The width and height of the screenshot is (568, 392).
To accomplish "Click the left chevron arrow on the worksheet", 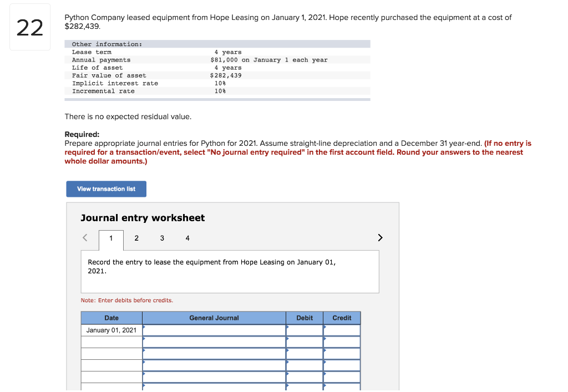I will 84,237.
